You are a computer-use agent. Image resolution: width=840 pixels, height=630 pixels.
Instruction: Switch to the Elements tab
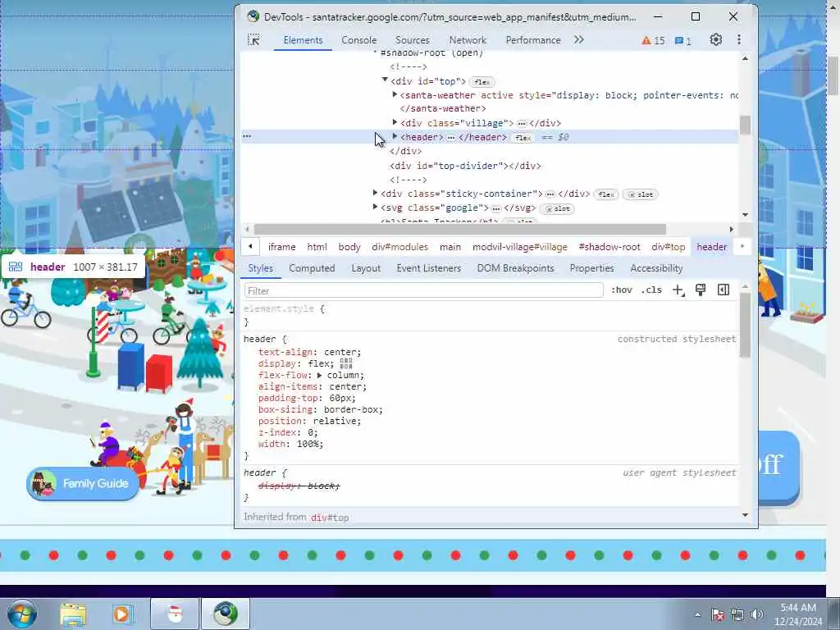[303, 40]
